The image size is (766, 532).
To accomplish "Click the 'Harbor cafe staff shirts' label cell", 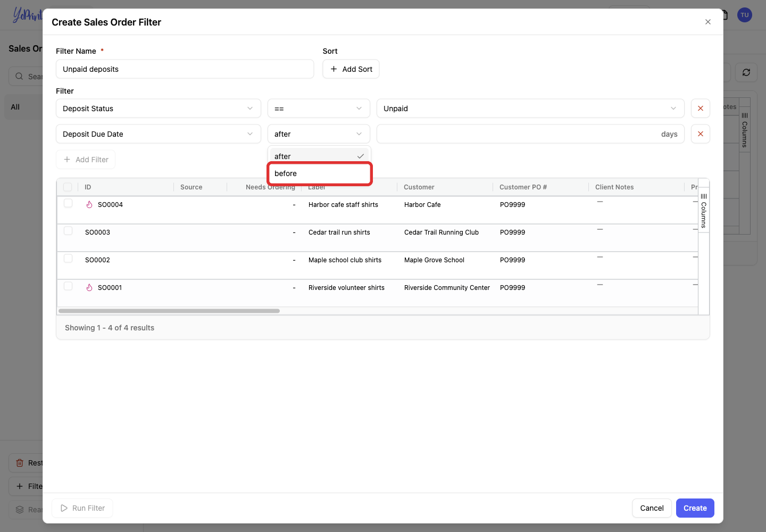I will (x=343, y=205).
